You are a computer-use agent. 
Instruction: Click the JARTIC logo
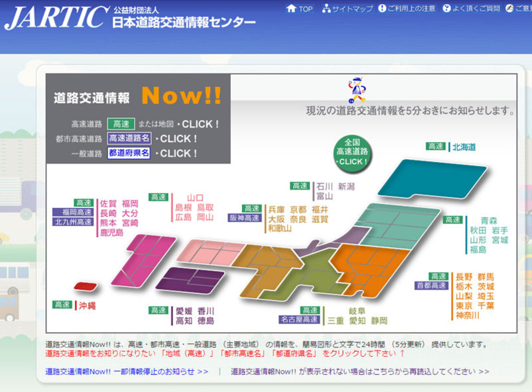(56, 18)
